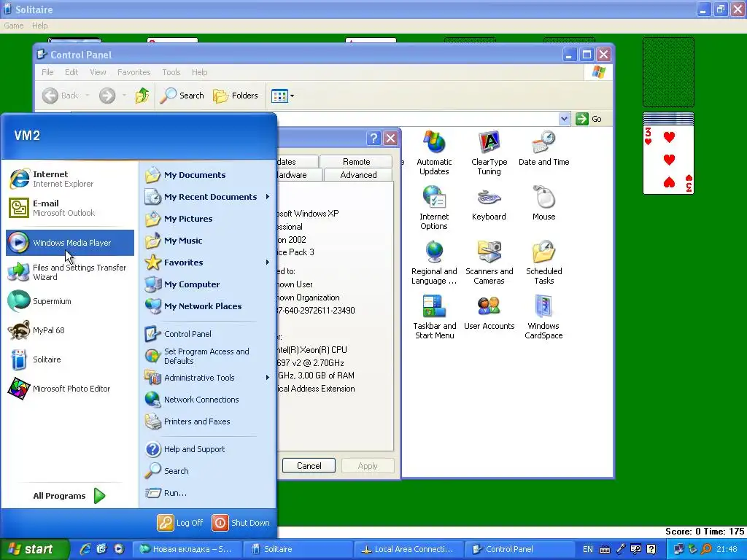Start Files and Settings Transfer Wizard

pos(70,273)
